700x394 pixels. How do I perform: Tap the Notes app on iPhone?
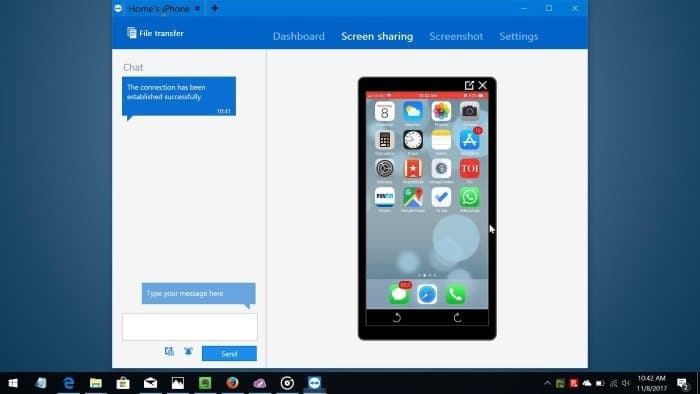(441, 140)
